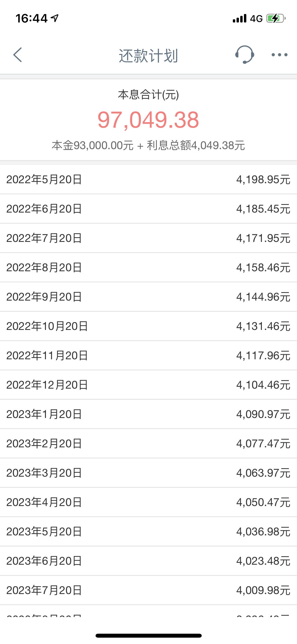
Task: Tap the 2022年10月20日 installment row
Action: tap(148, 326)
